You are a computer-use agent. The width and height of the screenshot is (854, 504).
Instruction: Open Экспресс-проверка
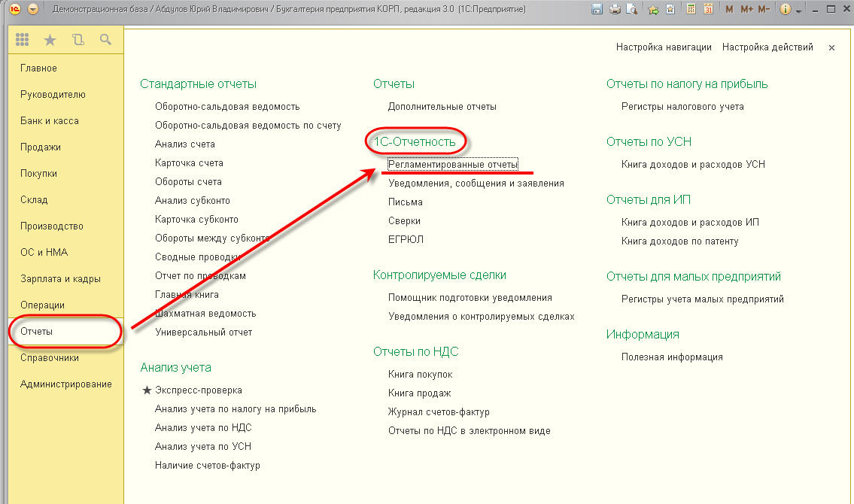coord(198,391)
